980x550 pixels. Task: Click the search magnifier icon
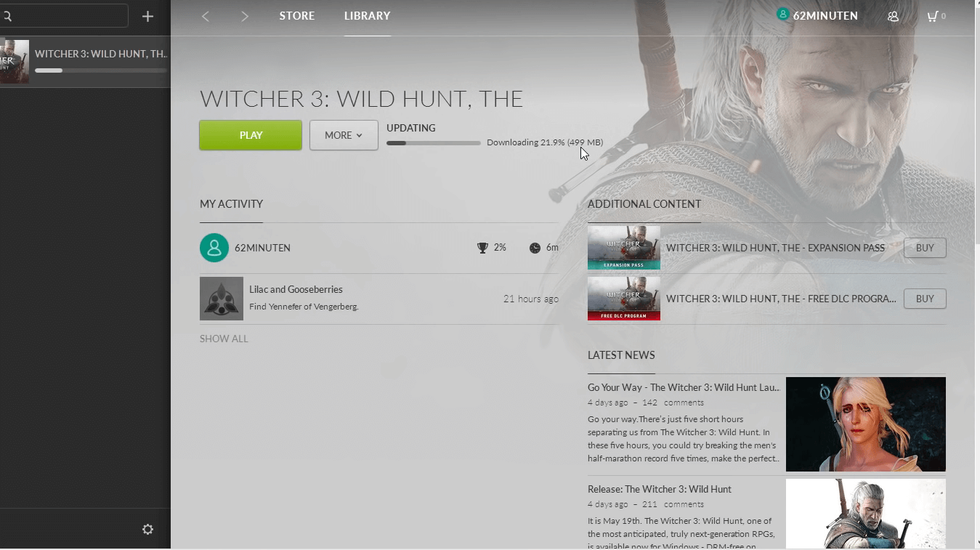(7, 16)
